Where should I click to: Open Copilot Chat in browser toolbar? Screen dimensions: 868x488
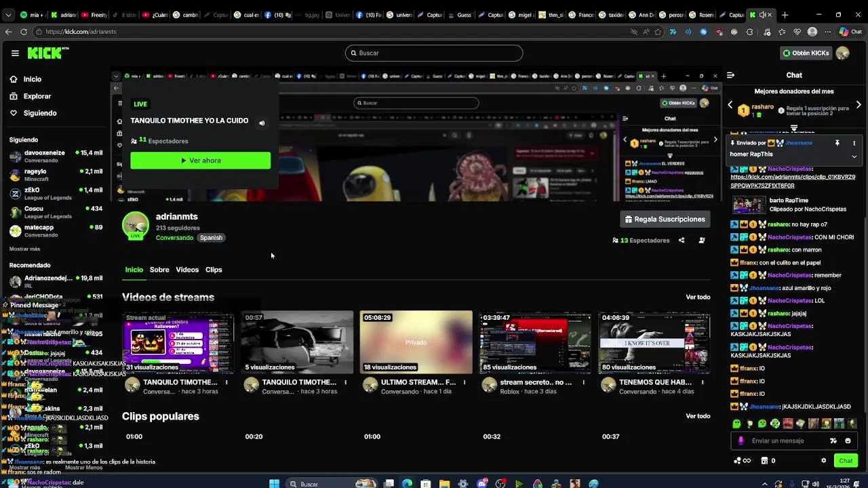[x=850, y=31]
